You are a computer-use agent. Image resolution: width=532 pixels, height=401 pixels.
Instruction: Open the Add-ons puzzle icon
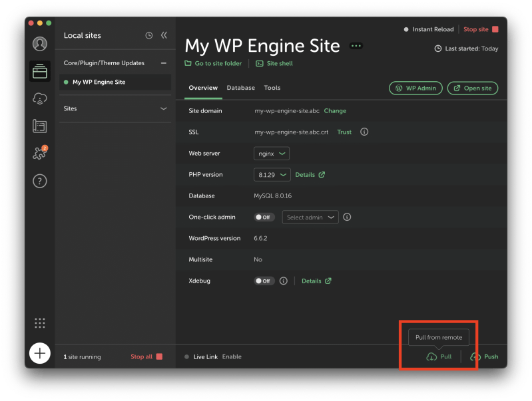(x=40, y=153)
